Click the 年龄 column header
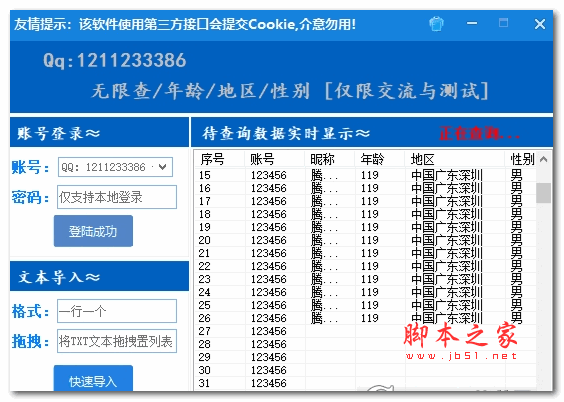The height and width of the screenshot is (402, 564). click(380, 159)
